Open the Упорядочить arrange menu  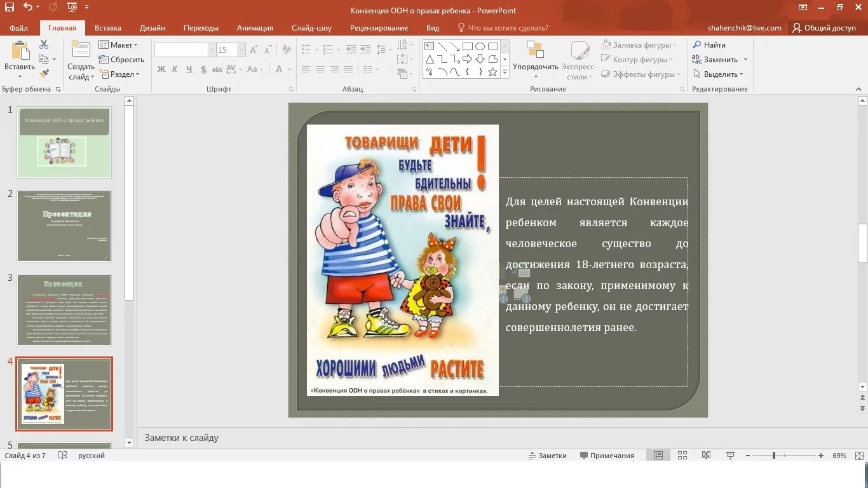pos(536,61)
